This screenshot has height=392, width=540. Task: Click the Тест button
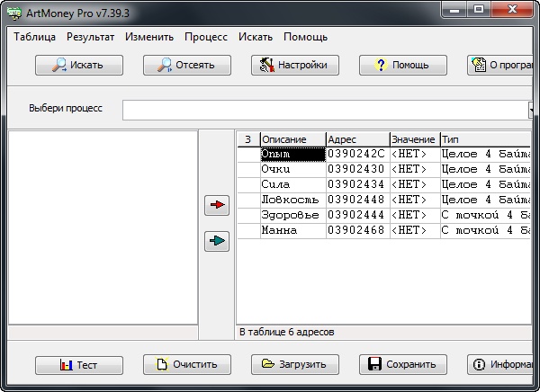(x=78, y=364)
